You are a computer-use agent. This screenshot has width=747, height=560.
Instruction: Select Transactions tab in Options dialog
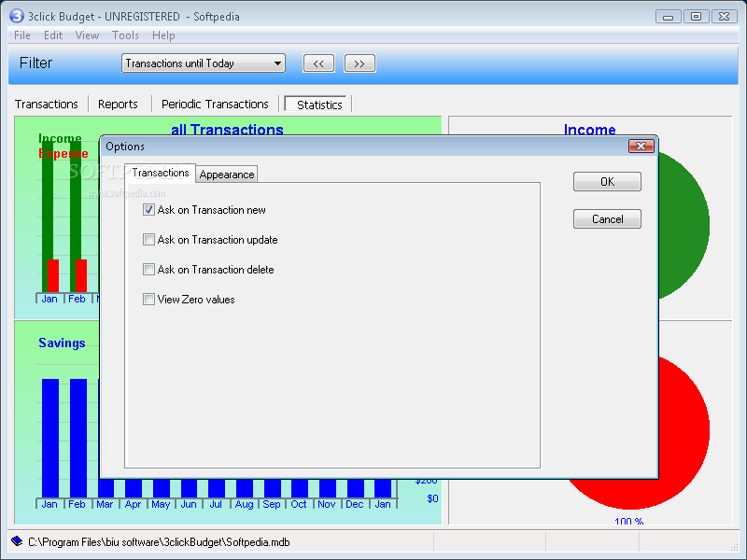pyautogui.click(x=161, y=173)
